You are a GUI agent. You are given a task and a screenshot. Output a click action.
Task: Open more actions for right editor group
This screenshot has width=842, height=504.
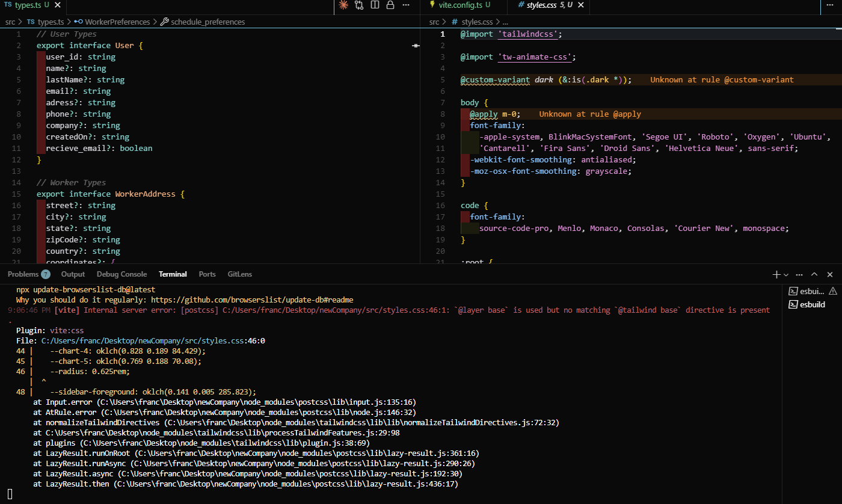tap(829, 5)
